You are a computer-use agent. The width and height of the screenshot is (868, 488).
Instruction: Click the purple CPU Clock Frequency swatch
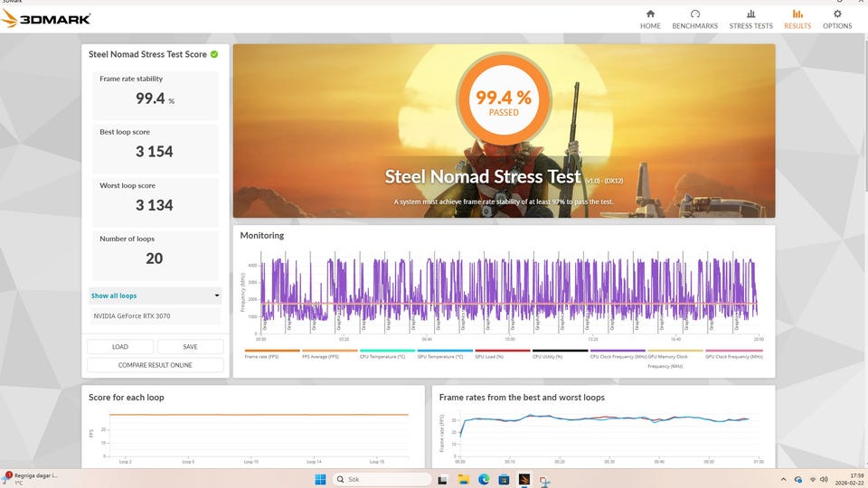(618, 351)
